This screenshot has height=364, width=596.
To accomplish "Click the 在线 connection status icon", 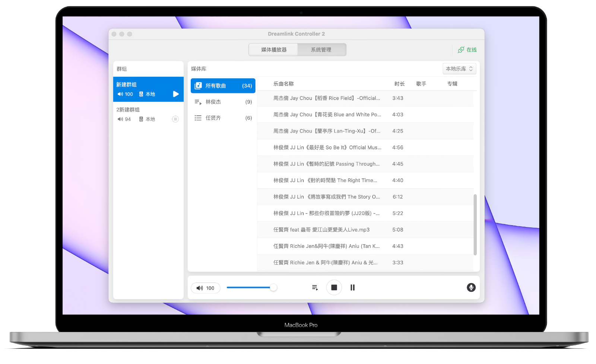I will coord(461,50).
